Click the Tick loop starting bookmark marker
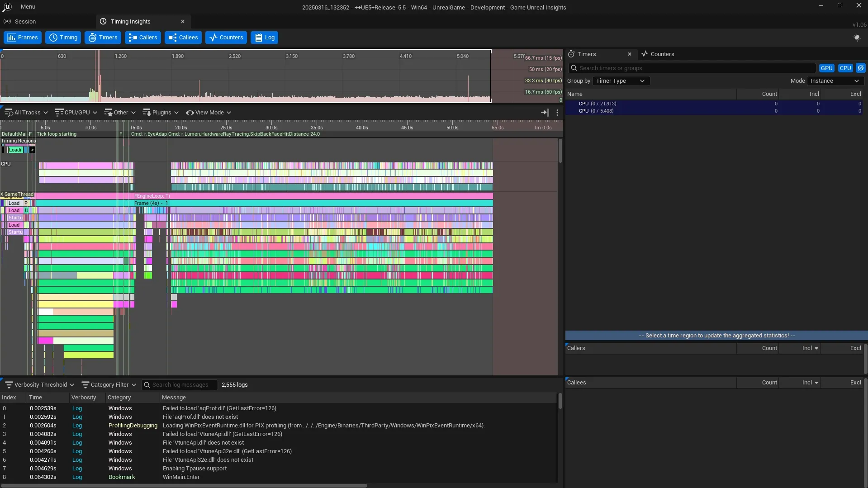868x488 pixels. [56, 134]
